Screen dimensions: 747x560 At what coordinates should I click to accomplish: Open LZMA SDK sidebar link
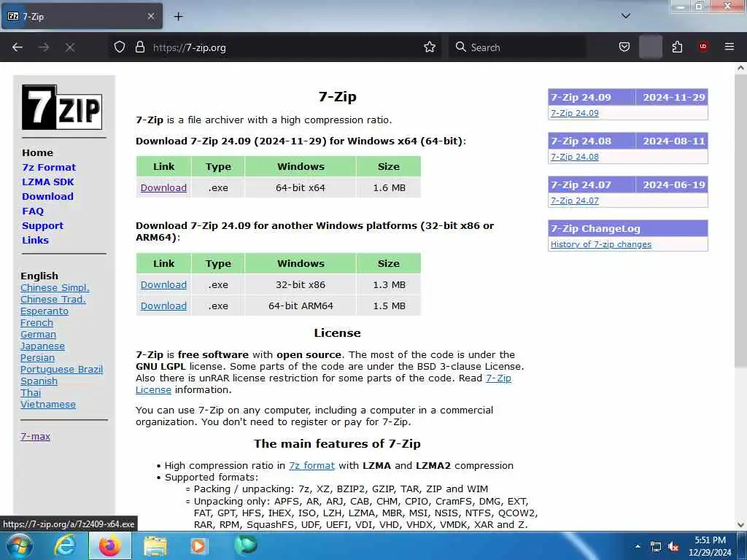click(x=48, y=182)
